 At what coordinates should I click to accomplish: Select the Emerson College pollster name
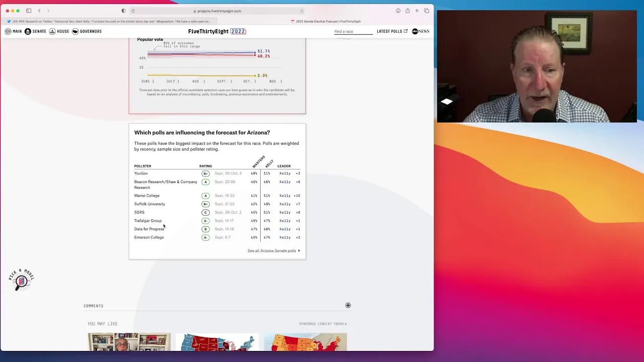149,237
